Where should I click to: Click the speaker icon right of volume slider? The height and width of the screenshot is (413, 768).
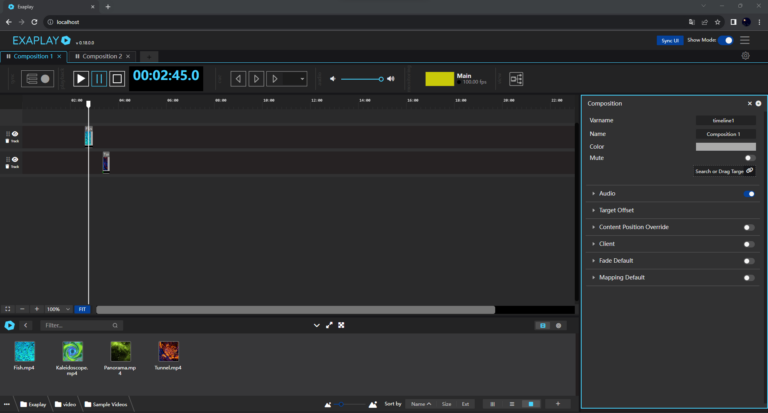(x=391, y=78)
